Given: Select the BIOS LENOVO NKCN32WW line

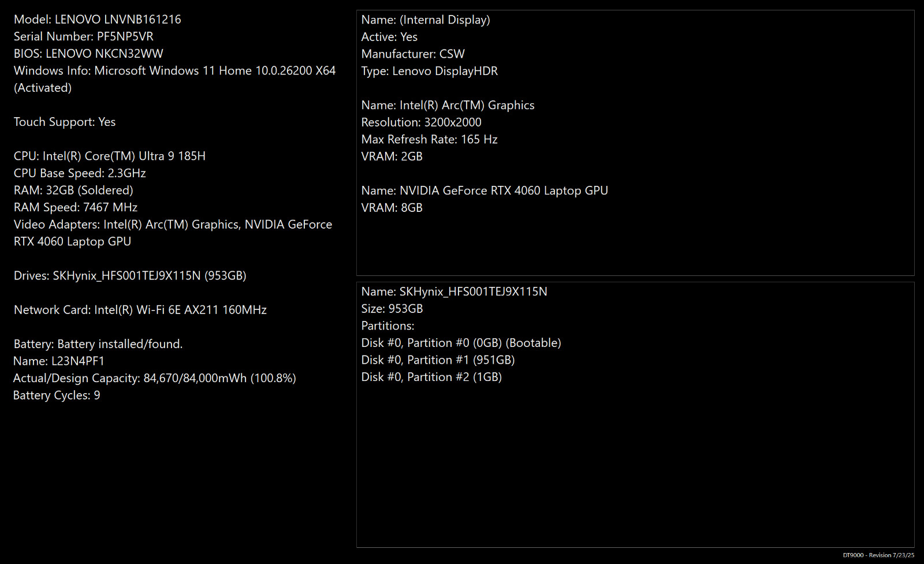Looking at the screenshot, I should pyautogui.click(x=88, y=54).
